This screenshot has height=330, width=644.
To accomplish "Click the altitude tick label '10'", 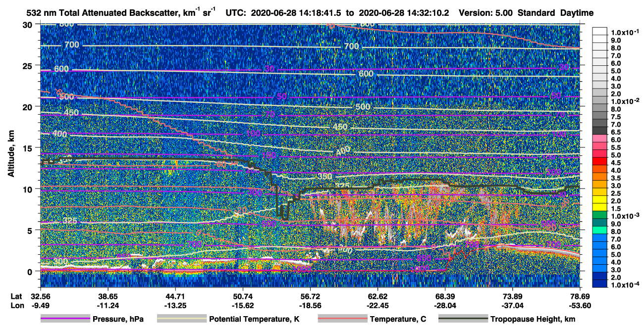I will [x=28, y=189].
